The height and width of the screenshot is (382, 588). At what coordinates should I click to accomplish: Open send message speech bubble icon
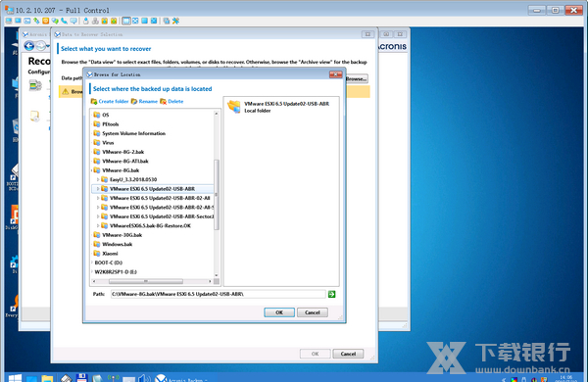click(73, 21)
